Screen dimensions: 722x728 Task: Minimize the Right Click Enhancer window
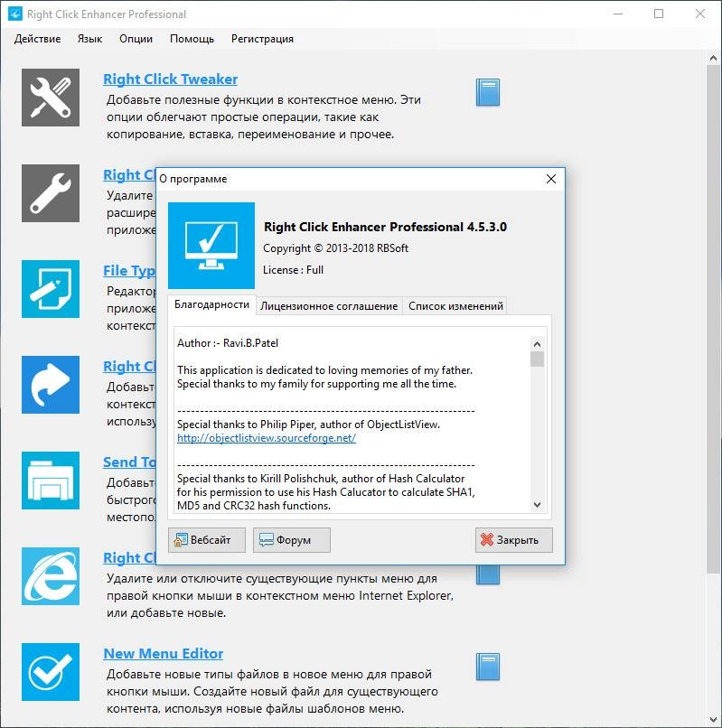(x=617, y=14)
